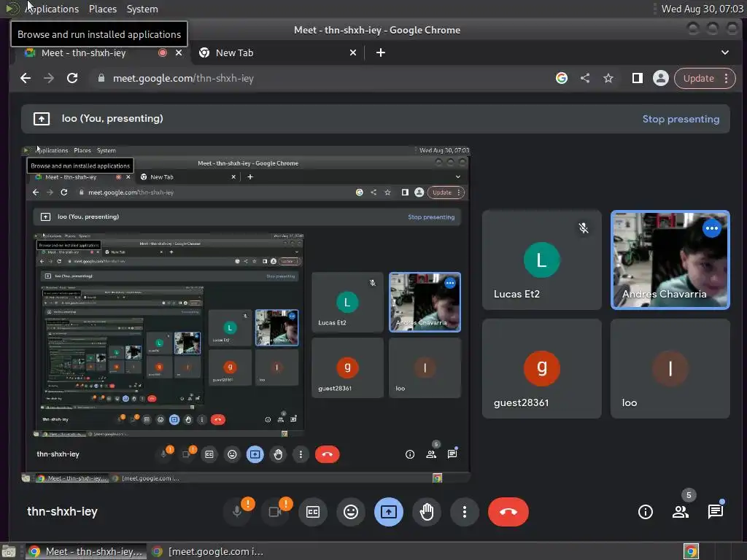The height and width of the screenshot is (560, 747).
Task: Close the New Tab tab
Action: click(x=353, y=52)
